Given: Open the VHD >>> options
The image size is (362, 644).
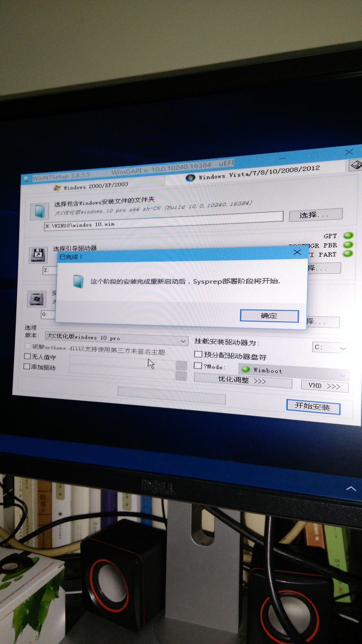Looking at the screenshot, I should coord(325,386).
